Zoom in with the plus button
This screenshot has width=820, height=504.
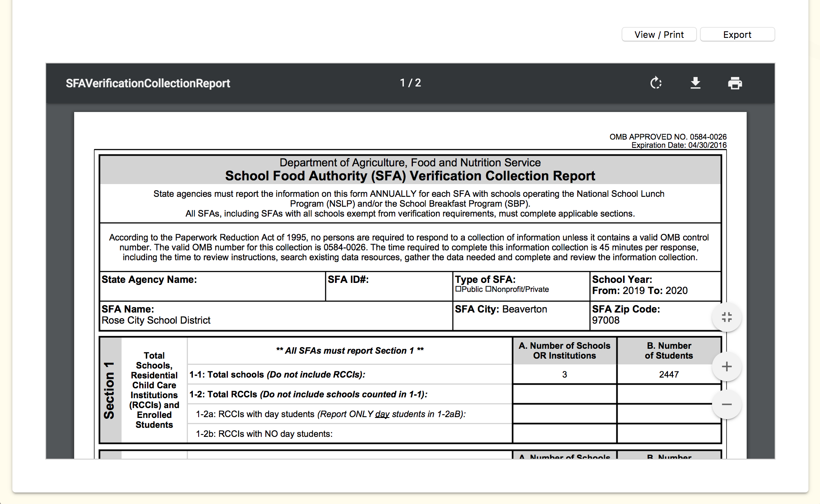coord(726,366)
